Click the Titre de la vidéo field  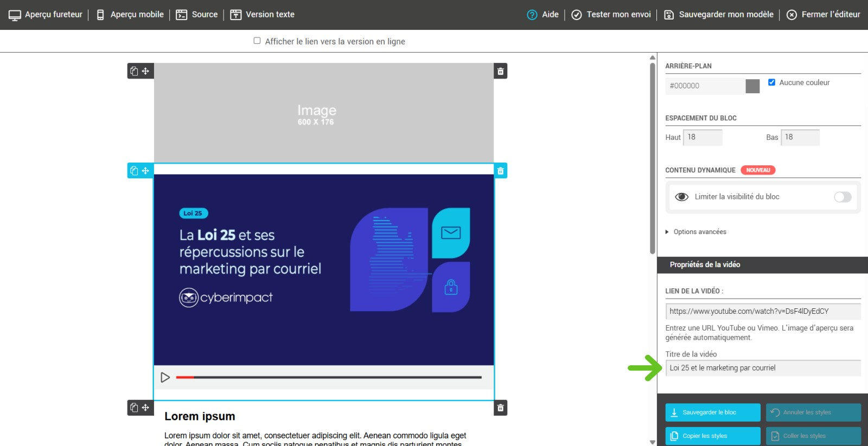762,368
